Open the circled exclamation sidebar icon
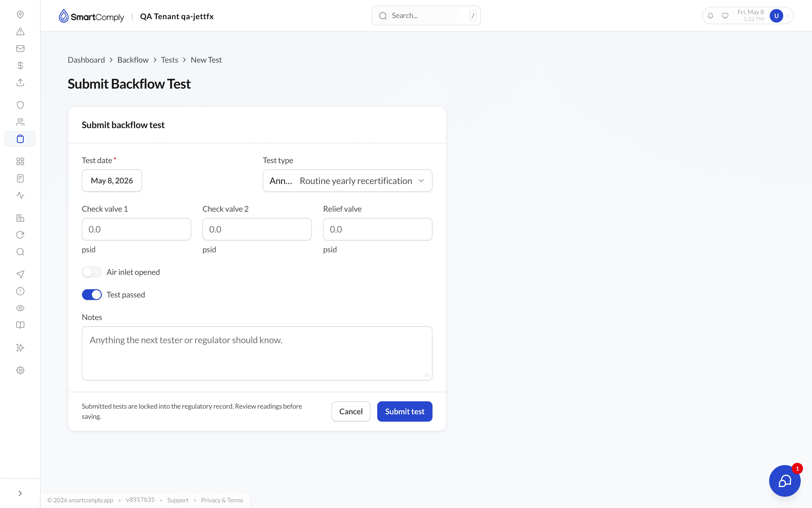Screen dimensions: 812x508 coord(20,291)
